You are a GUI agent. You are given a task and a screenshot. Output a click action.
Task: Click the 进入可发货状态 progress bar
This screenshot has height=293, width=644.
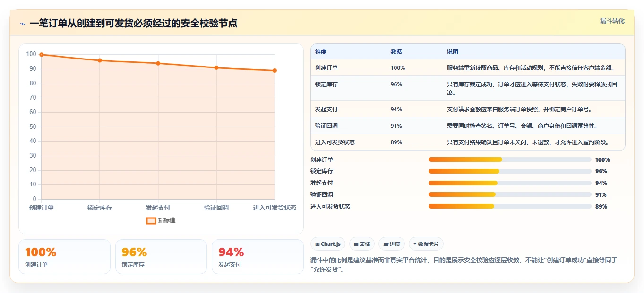510,206
